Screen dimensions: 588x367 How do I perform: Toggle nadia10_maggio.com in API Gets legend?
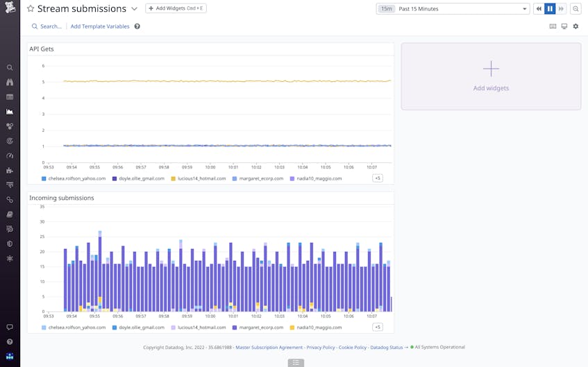click(316, 178)
